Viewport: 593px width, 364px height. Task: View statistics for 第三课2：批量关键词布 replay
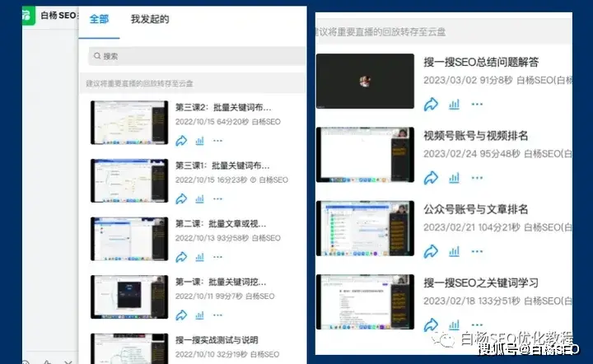coord(199,141)
